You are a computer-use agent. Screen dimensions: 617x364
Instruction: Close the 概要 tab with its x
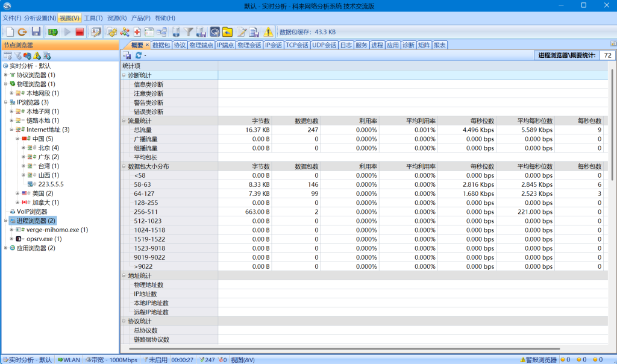(147, 45)
